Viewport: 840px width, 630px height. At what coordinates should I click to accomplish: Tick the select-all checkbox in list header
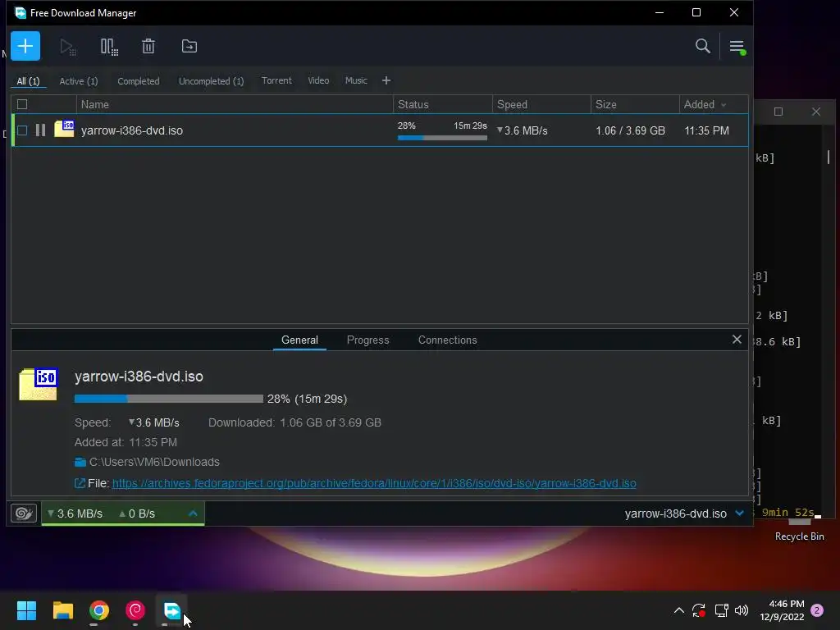click(x=22, y=104)
